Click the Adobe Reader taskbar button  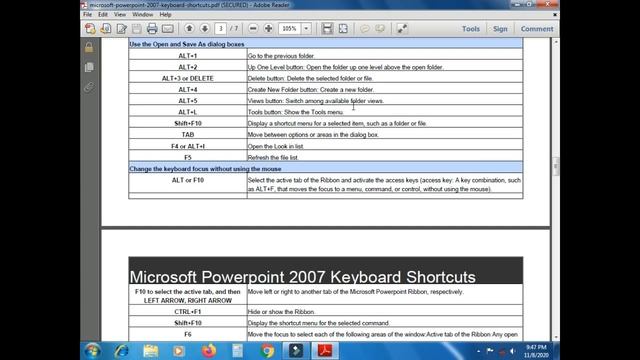click(x=325, y=351)
